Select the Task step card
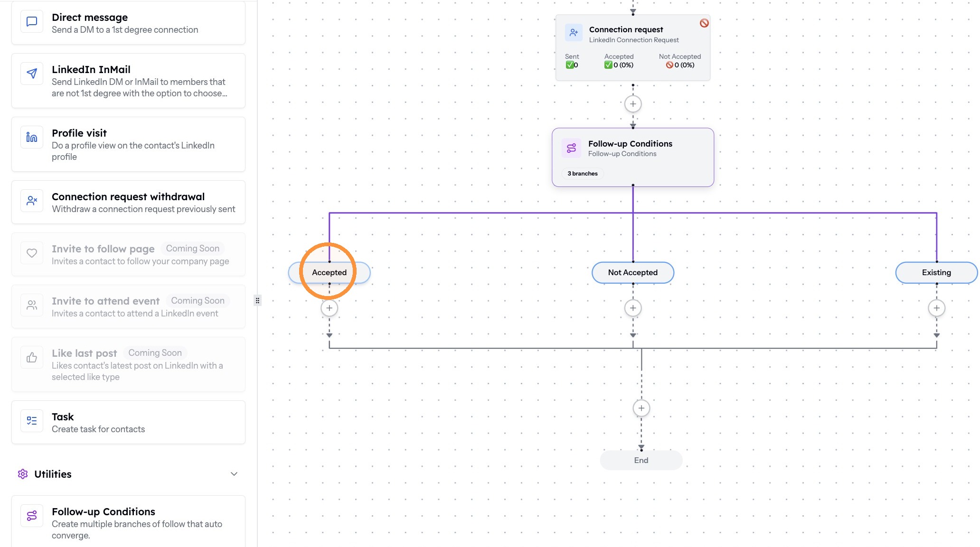The width and height of the screenshot is (980, 547). [128, 422]
